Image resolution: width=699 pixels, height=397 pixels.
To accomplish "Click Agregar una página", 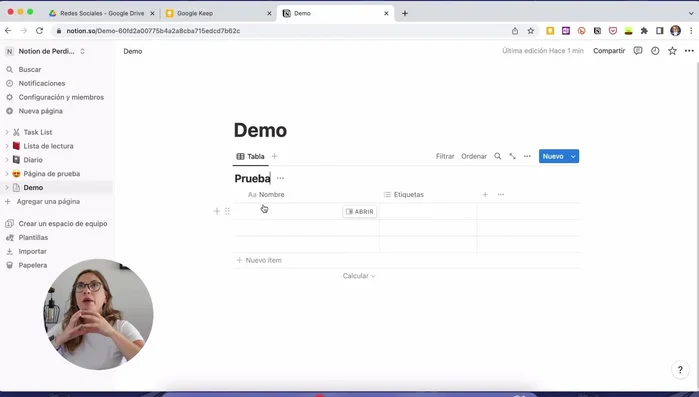I will [x=48, y=201].
